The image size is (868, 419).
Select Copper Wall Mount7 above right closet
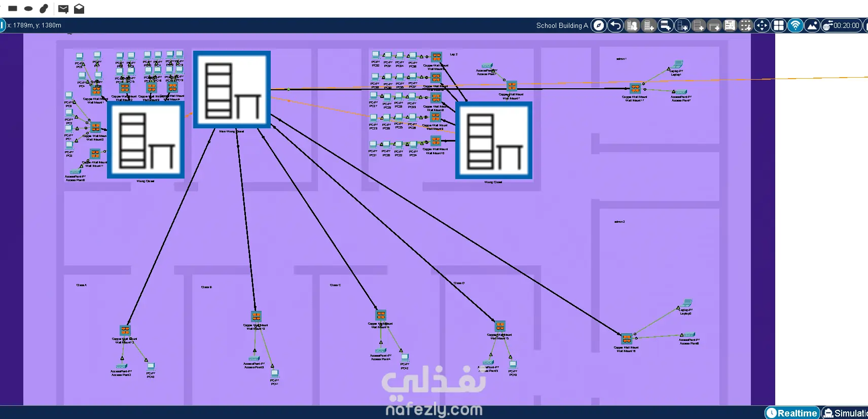pyautogui.click(x=512, y=86)
